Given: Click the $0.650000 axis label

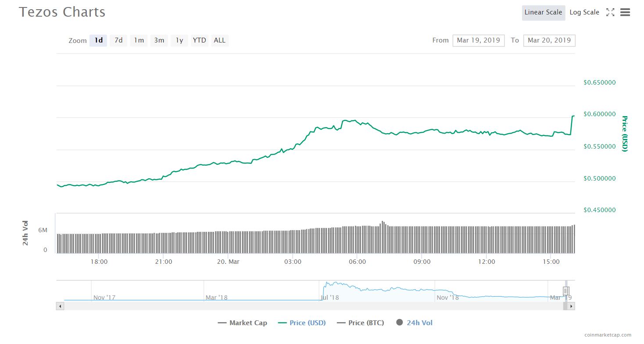Looking at the screenshot, I should [x=599, y=82].
